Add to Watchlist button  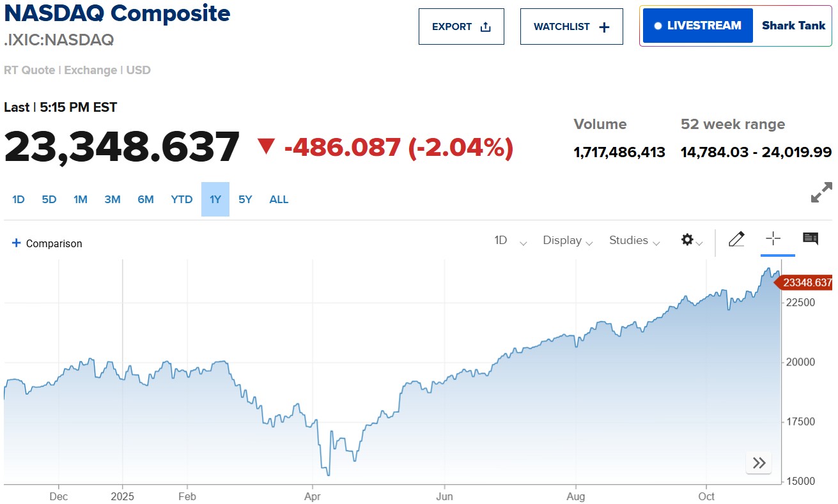[x=571, y=27]
